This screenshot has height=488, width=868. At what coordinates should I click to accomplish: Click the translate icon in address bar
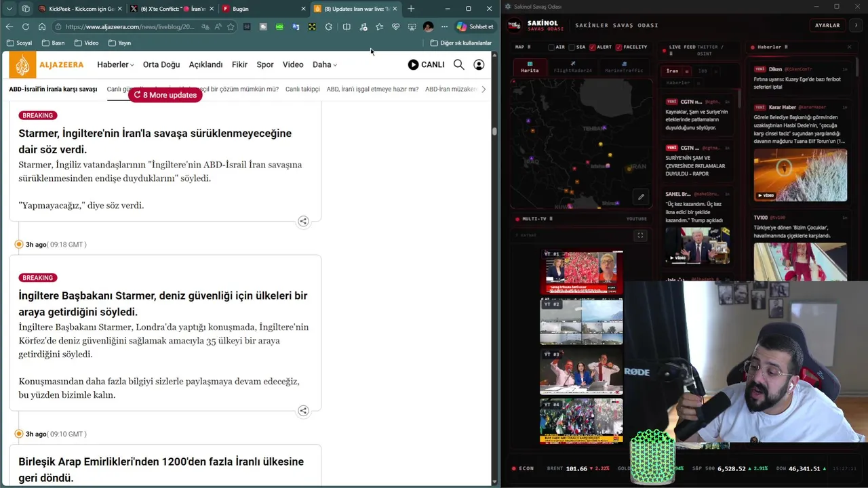pyautogui.click(x=205, y=26)
